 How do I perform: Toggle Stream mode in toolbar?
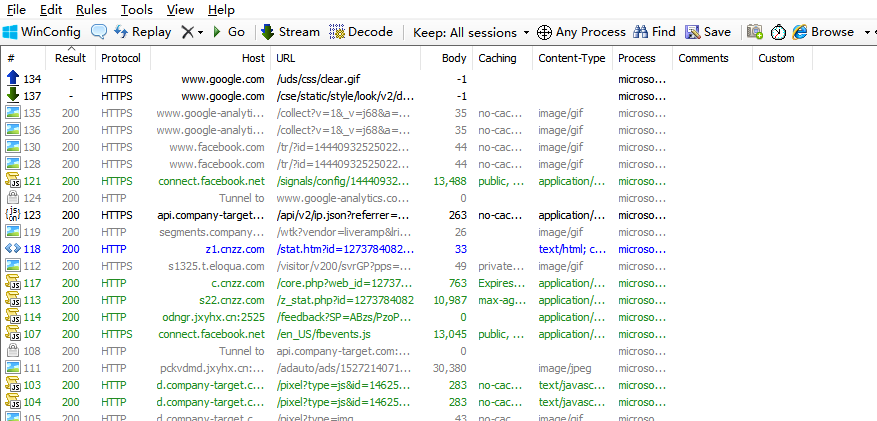290,32
